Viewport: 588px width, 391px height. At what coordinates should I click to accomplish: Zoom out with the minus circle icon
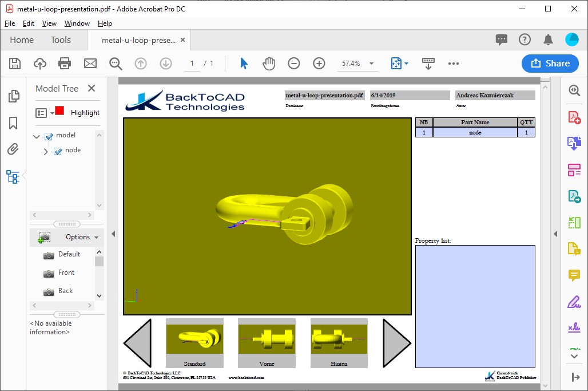pyautogui.click(x=293, y=64)
